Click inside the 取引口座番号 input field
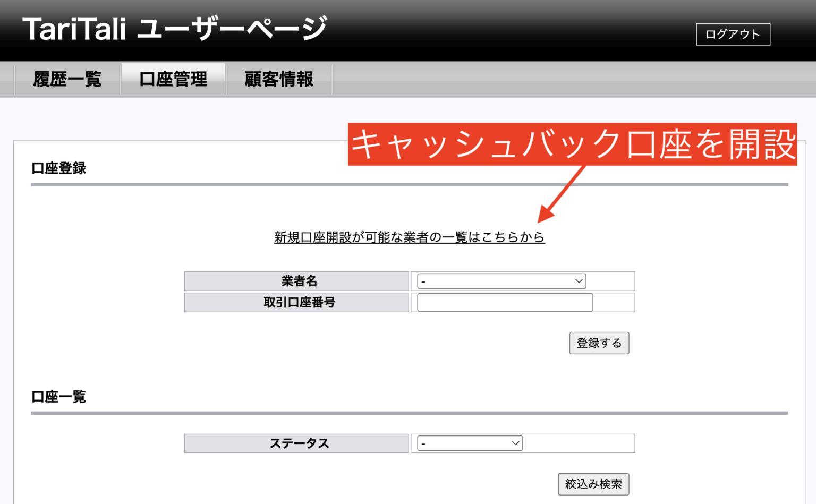Image resolution: width=816 pixels, height=504 pixels. point(504,302)
